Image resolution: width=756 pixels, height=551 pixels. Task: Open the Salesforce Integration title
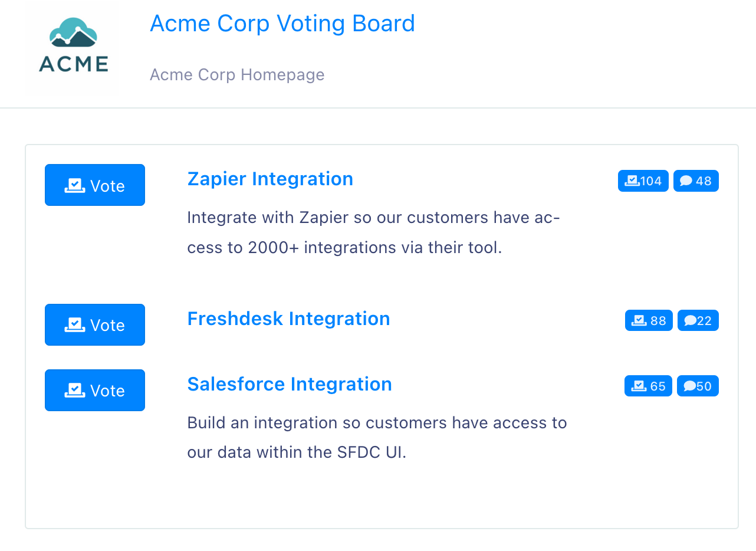[290, 384]
